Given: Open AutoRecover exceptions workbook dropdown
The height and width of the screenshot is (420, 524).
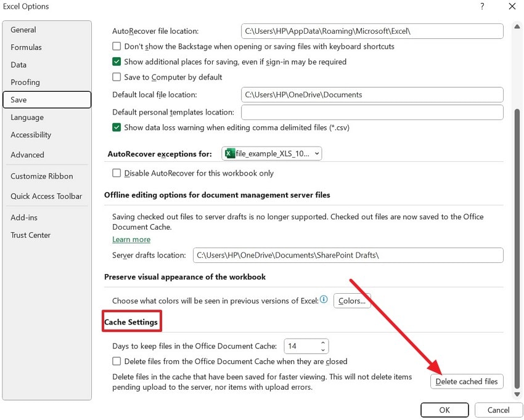Looking at the screenshot, I should coord(272,153).
